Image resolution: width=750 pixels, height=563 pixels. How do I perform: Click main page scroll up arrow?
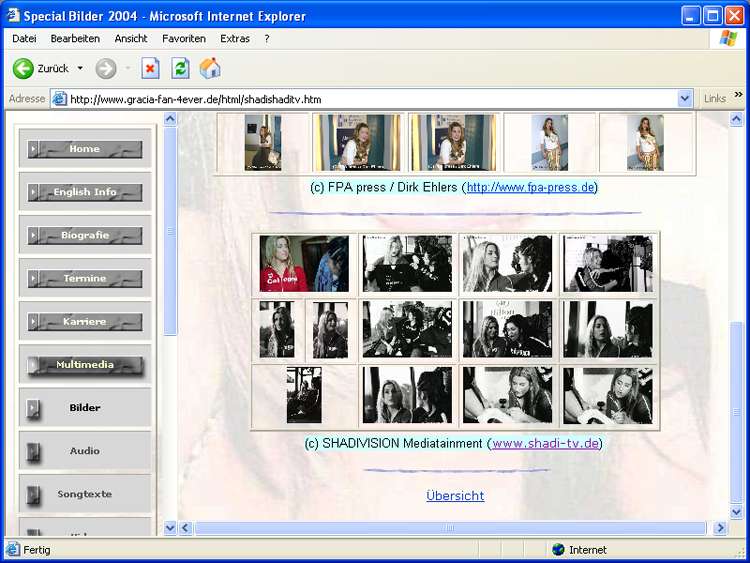point(737,119)
